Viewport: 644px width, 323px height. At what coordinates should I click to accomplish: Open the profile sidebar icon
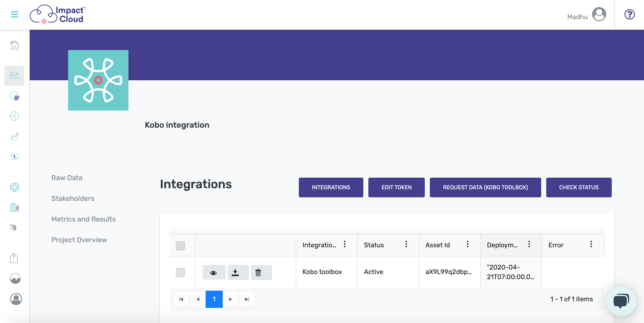click(x=16, y=299)
